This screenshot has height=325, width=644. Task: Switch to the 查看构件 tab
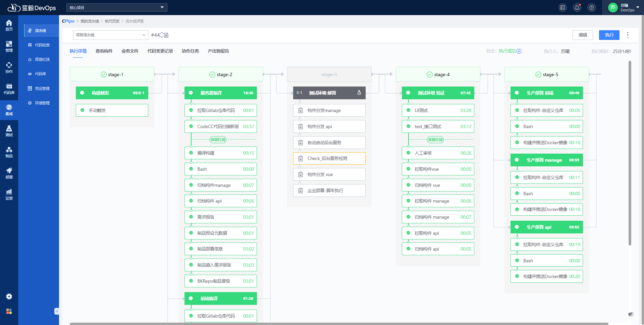tap(104, 51)
